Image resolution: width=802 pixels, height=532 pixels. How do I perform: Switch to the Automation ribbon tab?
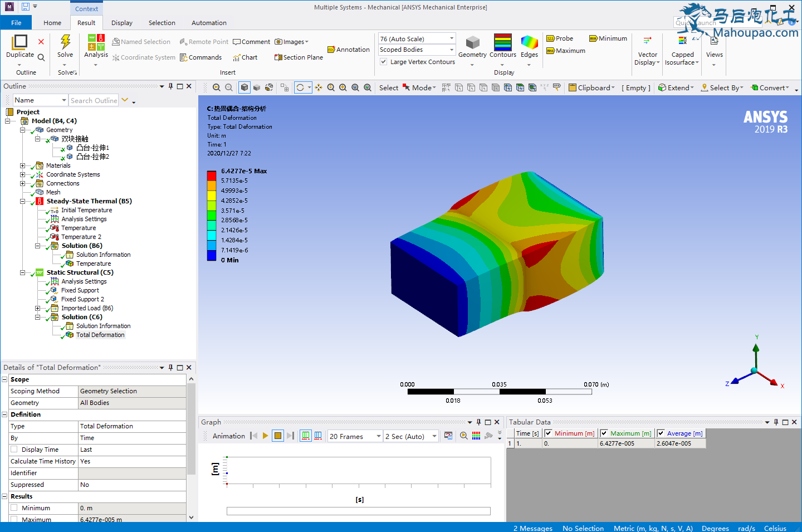209,23
